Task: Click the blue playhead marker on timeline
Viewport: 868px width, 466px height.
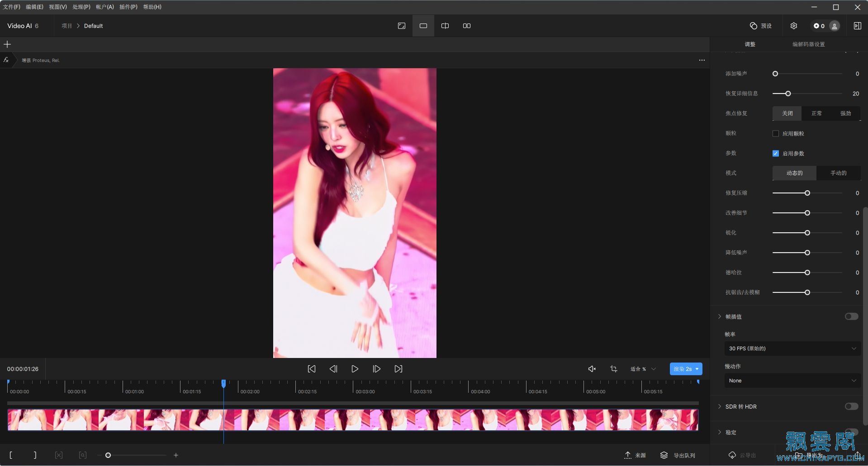Action: [223, 383]
